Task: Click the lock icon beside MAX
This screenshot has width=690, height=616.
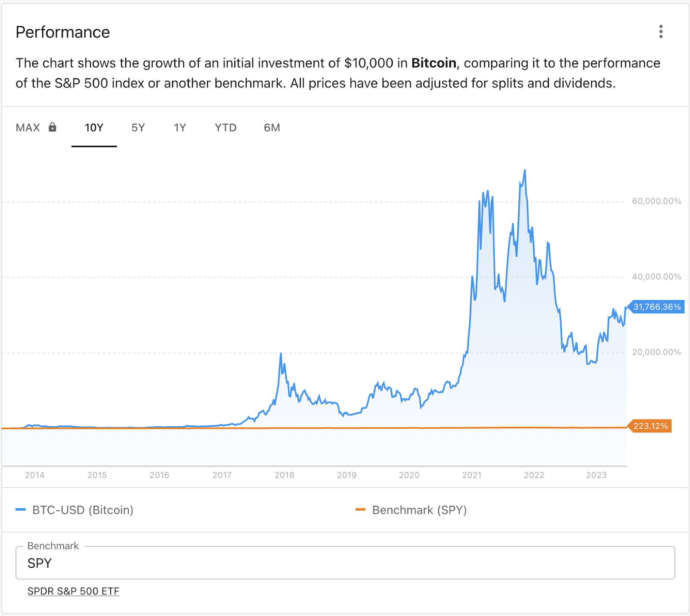Action: tap(52, 127)
